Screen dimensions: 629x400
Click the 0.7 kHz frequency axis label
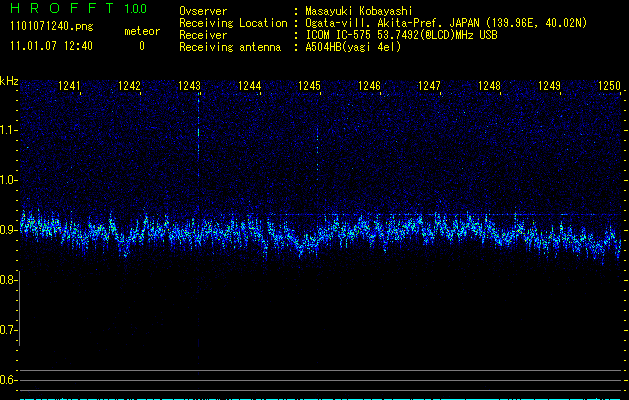tap(9, 330)
